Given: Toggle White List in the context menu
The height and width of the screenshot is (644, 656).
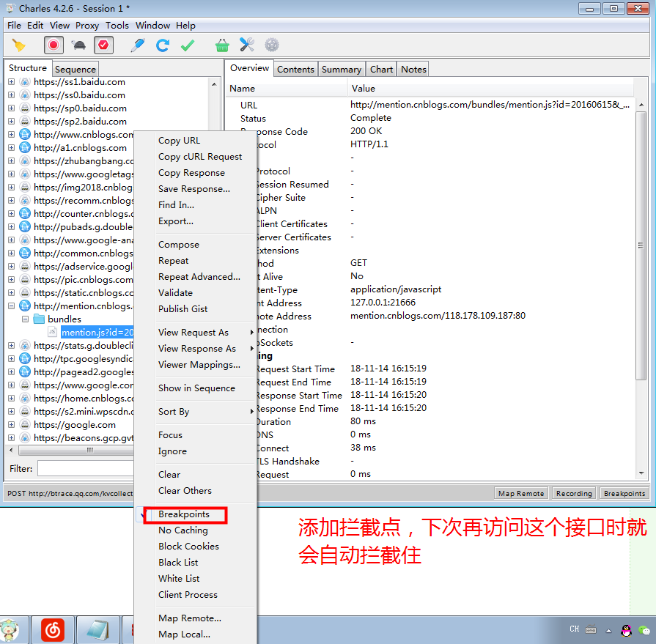Looking at the screenshot, I should (x=179, y=578).
